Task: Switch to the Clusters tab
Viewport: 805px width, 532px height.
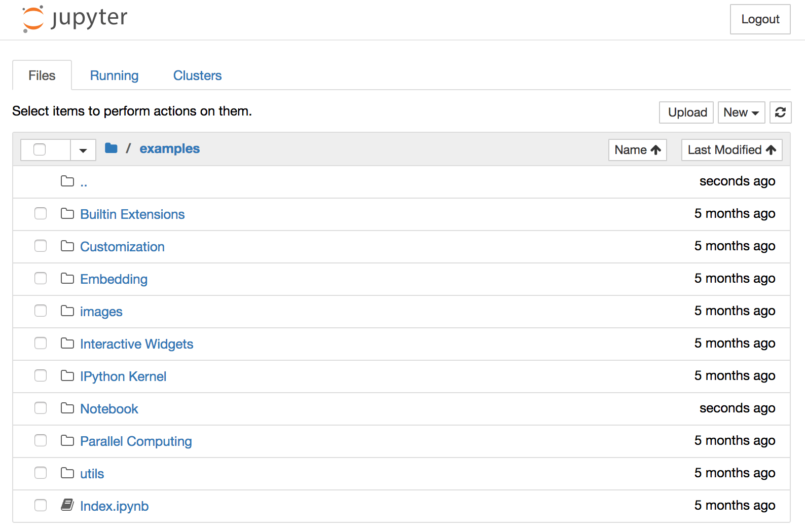Action: pos(197,75)
